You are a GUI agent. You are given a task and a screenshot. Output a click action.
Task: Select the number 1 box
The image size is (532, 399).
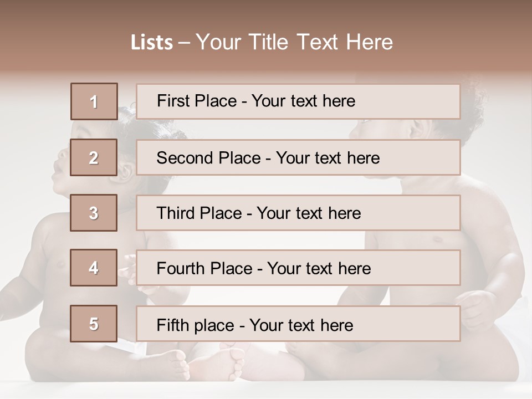coord(94,101)
